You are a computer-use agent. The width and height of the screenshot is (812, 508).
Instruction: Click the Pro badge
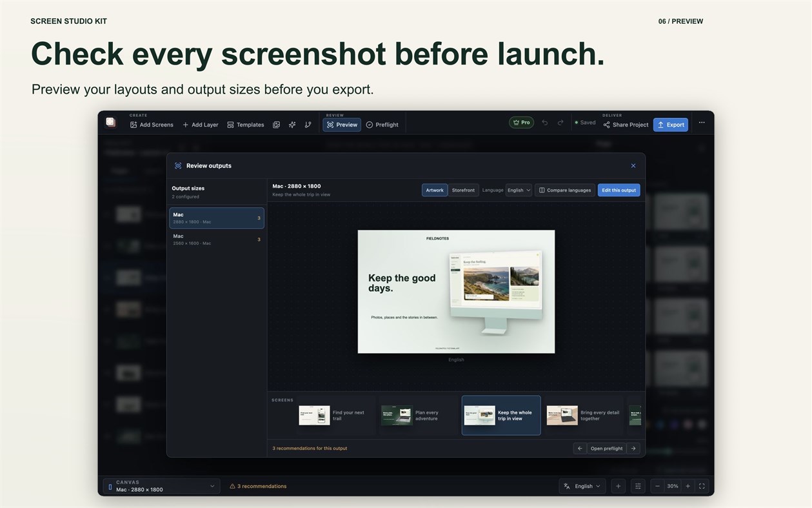click(x=521, y=122)
